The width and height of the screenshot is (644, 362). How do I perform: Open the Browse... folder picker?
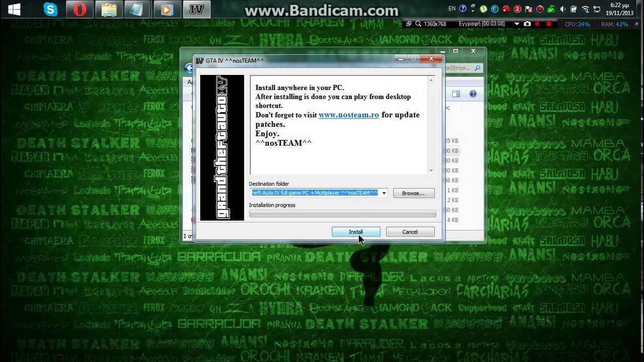414,193
